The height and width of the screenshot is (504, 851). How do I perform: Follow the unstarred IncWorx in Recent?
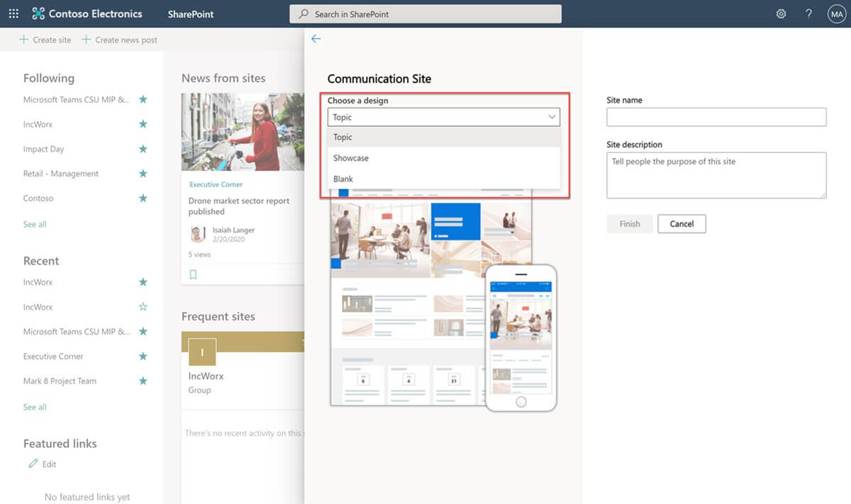pyautogui.click(x=143, y=307)
